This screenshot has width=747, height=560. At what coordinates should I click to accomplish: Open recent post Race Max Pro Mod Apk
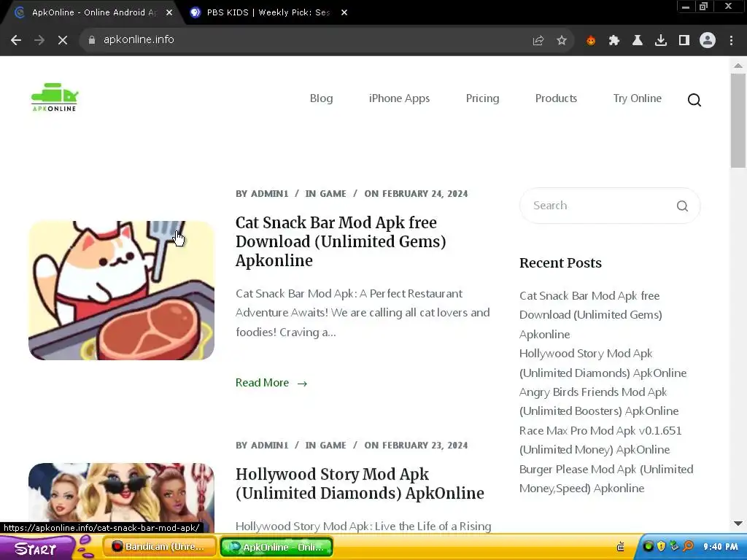click(600, 440)
